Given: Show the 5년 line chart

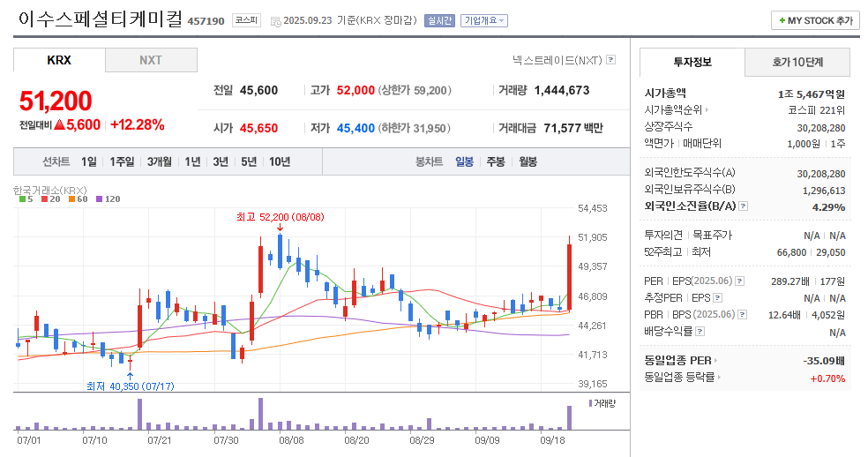Looking at the screenshot, I should (249, 161).
